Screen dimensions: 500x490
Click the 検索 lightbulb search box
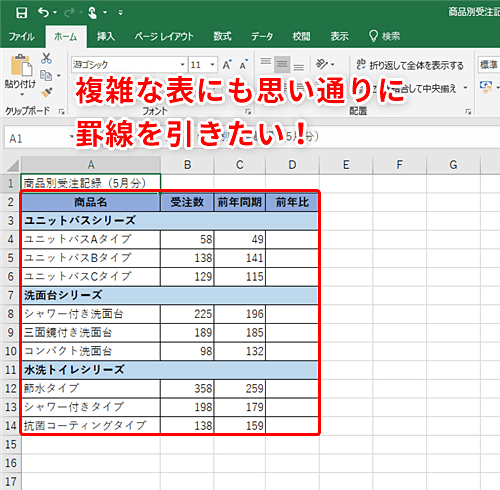click(384, 36)
